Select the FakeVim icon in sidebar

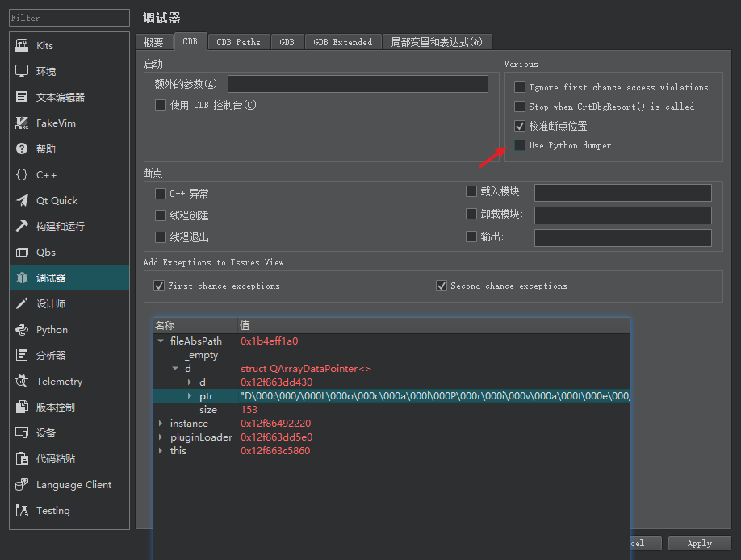coord(23,123)
